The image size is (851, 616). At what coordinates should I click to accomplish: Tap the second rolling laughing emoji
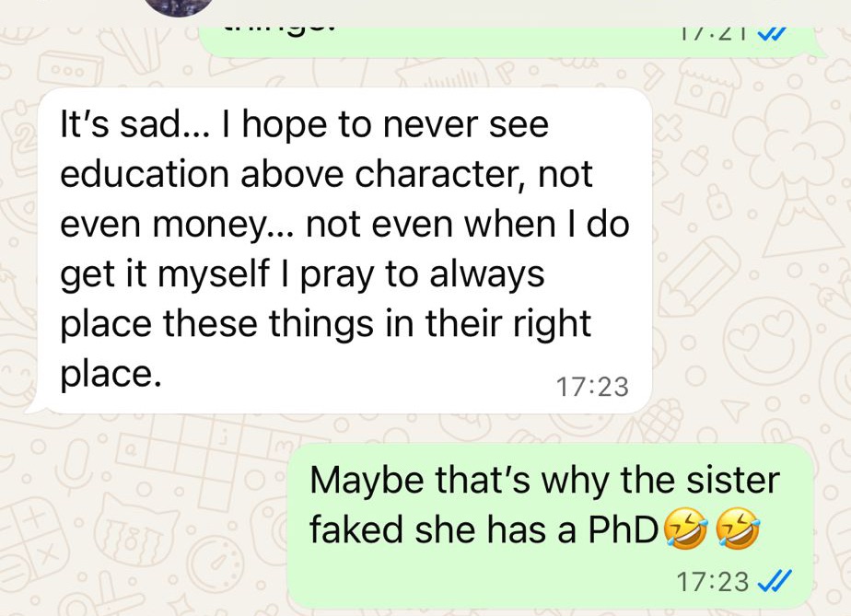[738, 529]
